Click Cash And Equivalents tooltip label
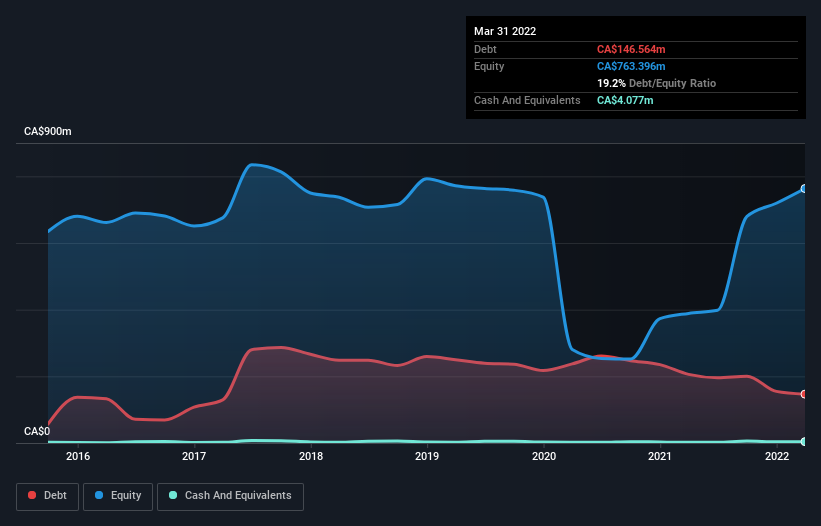 (x=527, y=100)
